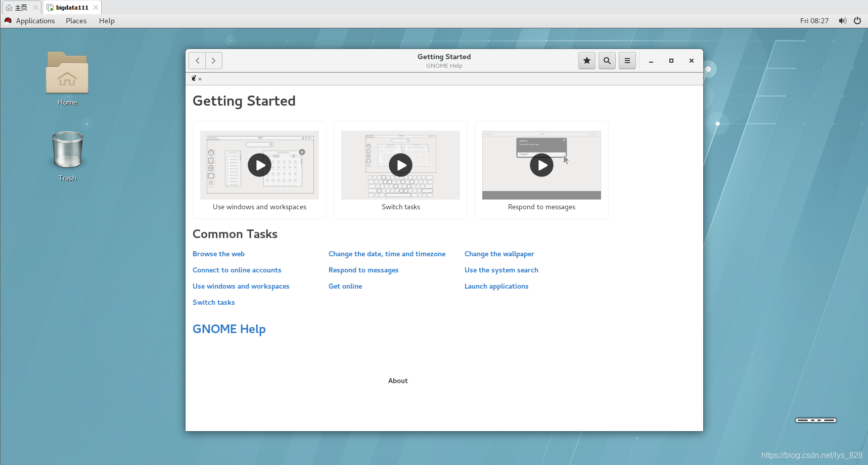Open the GNOME Help heading link
Viewport: 868px width, 465px height.
tap(229, 329)
